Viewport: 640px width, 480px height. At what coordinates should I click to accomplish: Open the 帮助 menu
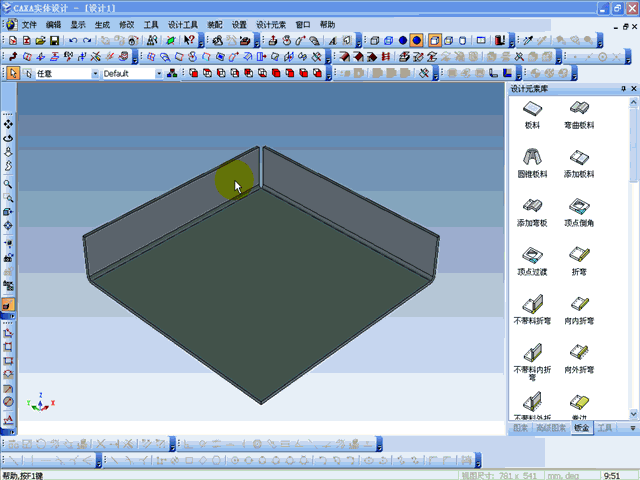(327, 25)
